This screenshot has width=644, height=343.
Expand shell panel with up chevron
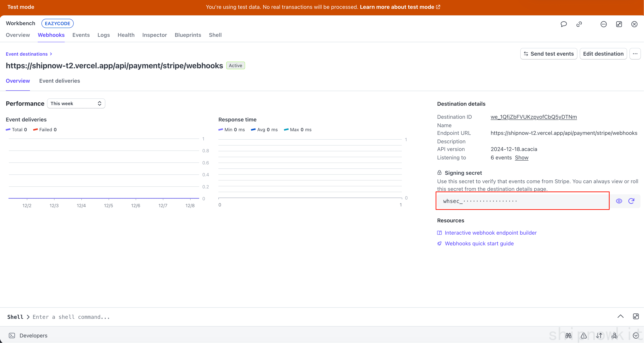(621, 317)
